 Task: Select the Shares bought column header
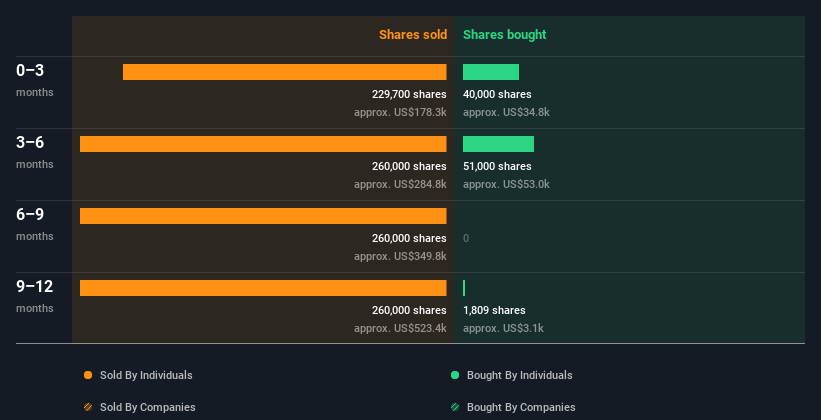click(x=504, y=35)
